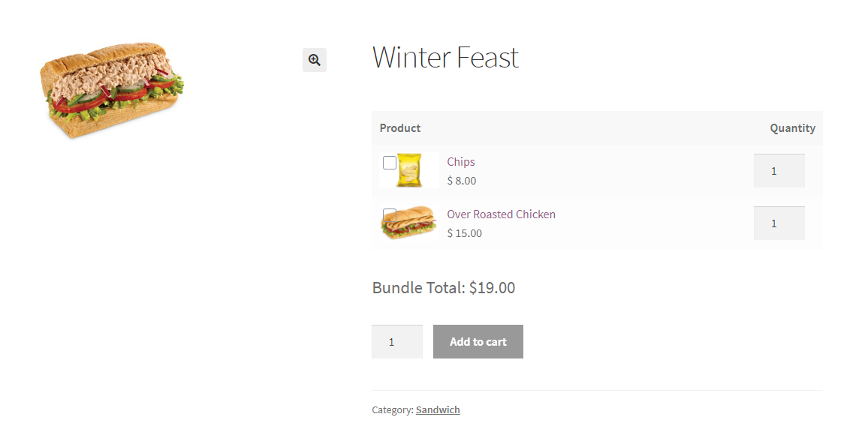Click the bundle quantity field beside Add to cart
Screen dimensions: 868x429
pyautogui.click(x=396, y=342)
